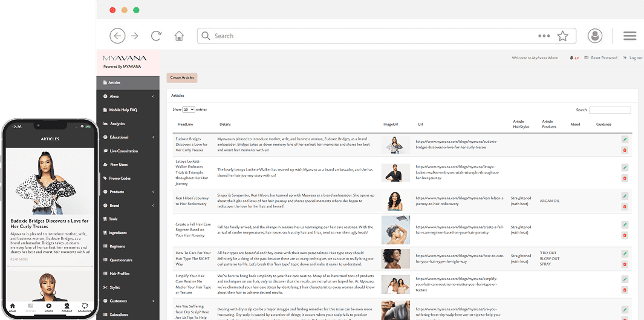Tap READ MORE on phone article
The image size is (644, 320).
point(19,260)
